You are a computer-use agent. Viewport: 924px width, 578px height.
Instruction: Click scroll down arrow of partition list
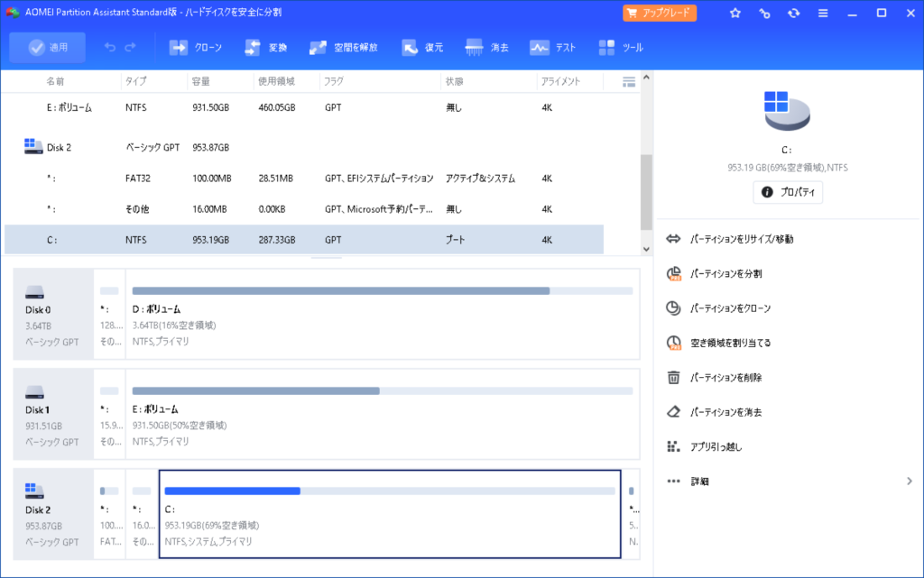click(x=646, y=249)
